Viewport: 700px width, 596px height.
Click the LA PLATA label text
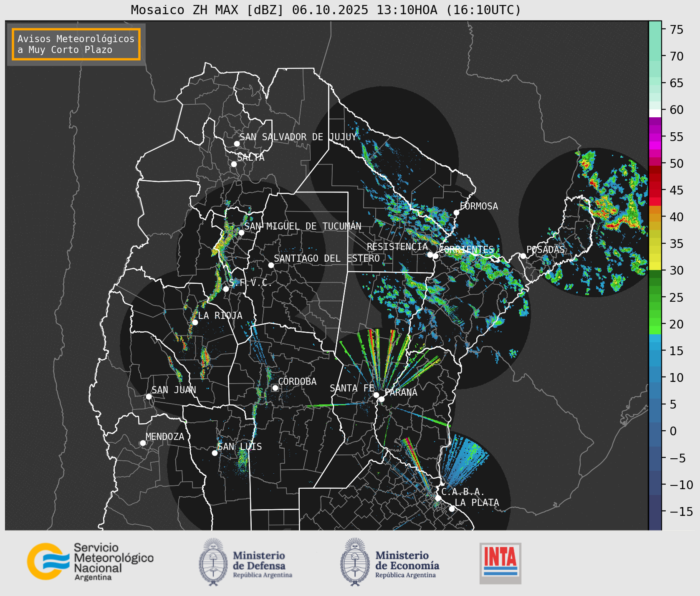coord(477,503)
